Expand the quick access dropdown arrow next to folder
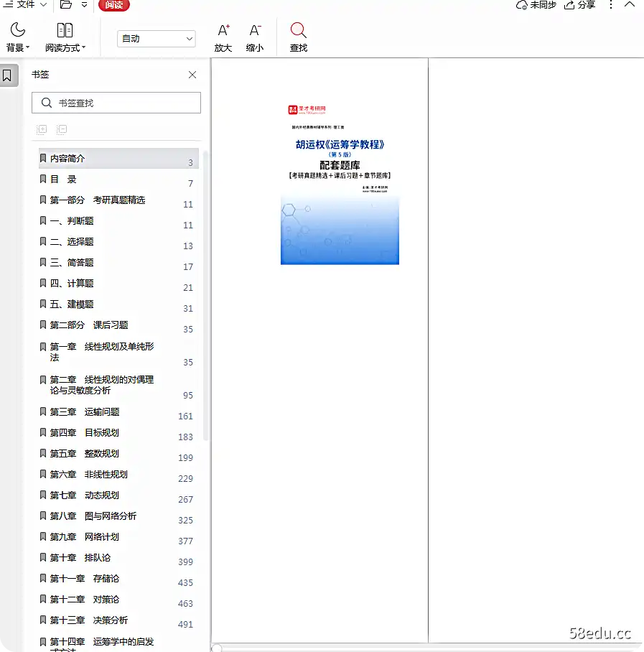Image resolution: width=644 pixels, height=652 pixels. (x=85, y=5)
